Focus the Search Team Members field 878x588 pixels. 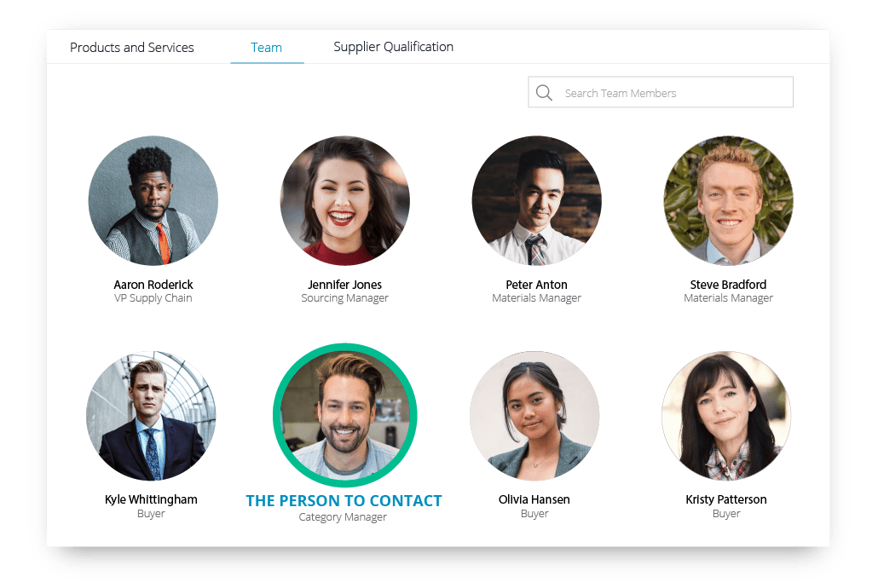661,92
